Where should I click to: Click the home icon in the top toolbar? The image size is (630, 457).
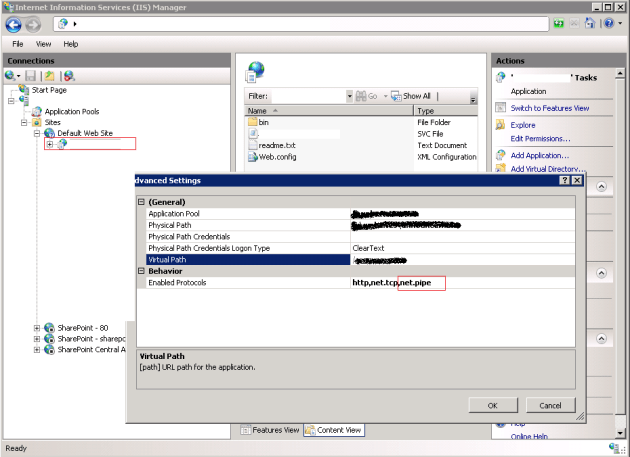[589, 23]
